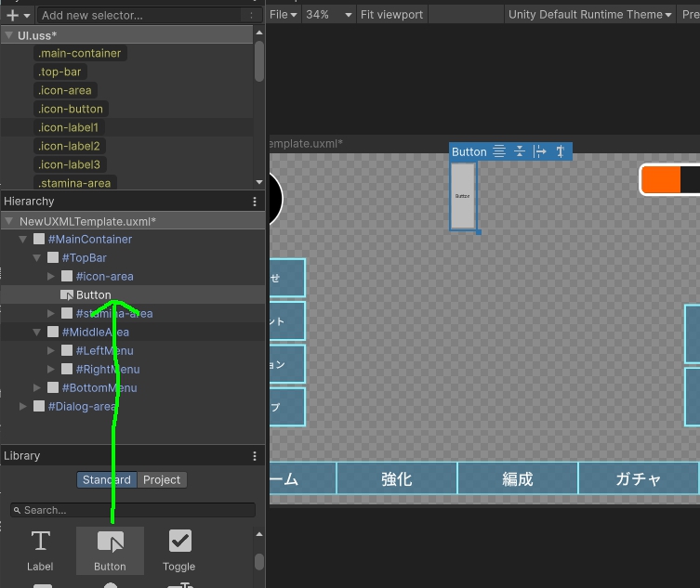700x588 pixels.
Task: Open the File menu in viewport toolbar
Action: tap(283, 14)
